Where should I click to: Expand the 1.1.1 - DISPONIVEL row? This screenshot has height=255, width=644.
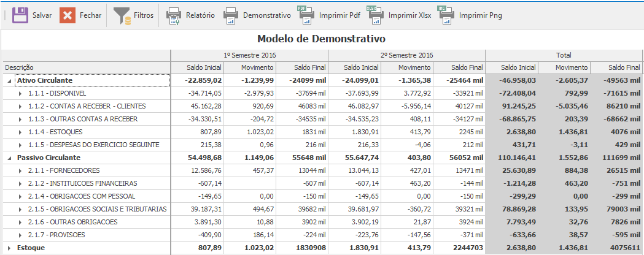20,94
